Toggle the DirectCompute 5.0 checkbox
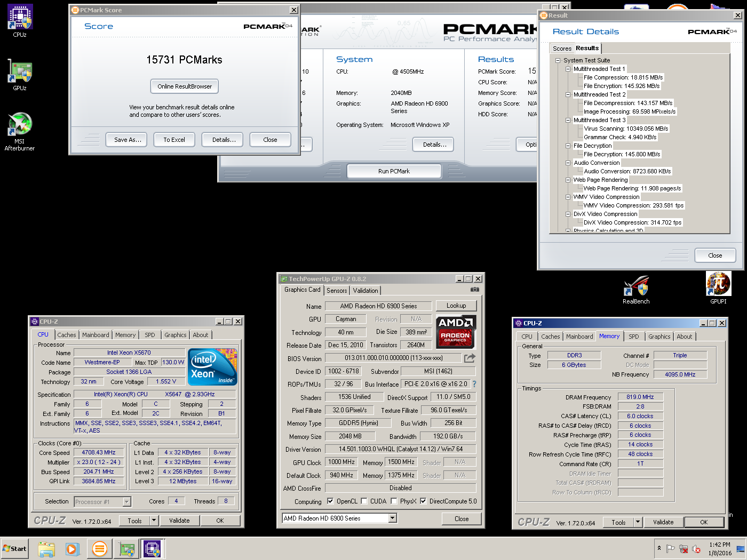Image resolution: width=747 pixels, height=560 pixels. (x=423, y=501)
